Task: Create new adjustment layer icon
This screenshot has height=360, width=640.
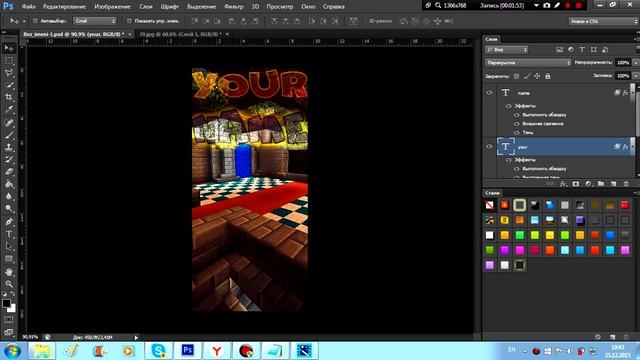Action: pyautogui.click(x=588, y=184)
